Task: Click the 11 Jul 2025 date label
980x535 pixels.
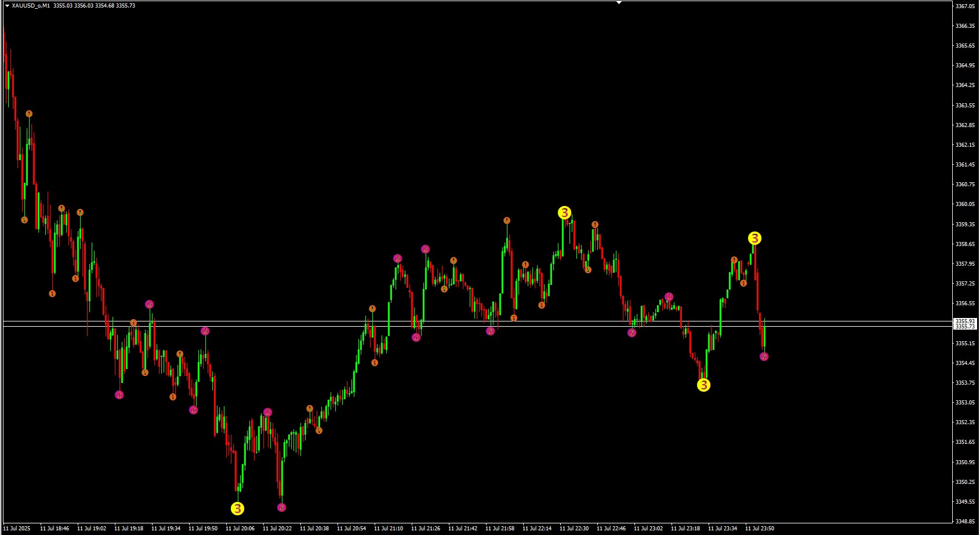Action: 17,529
